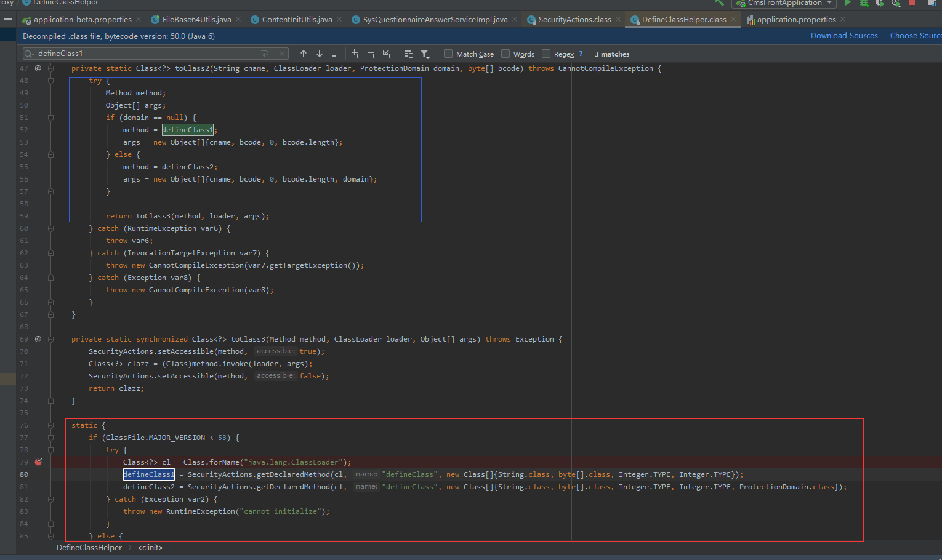Click the breakpoint marker on line 79

click(x=38, y=462)
